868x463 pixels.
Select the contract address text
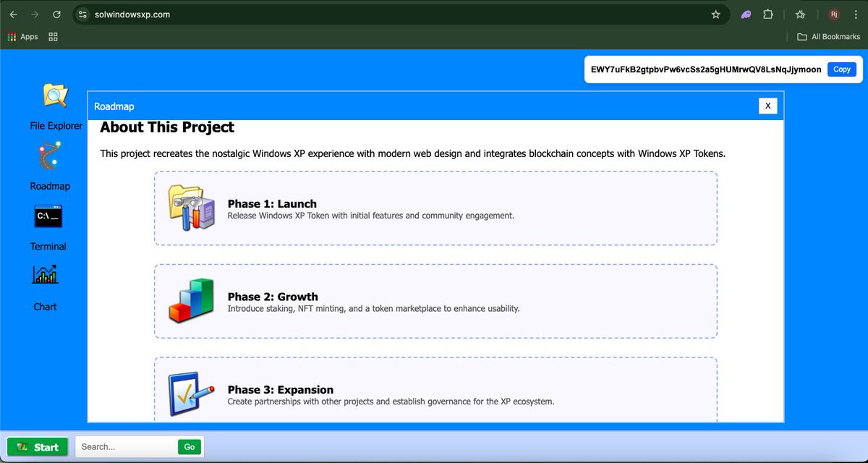[x=706, y=69]
